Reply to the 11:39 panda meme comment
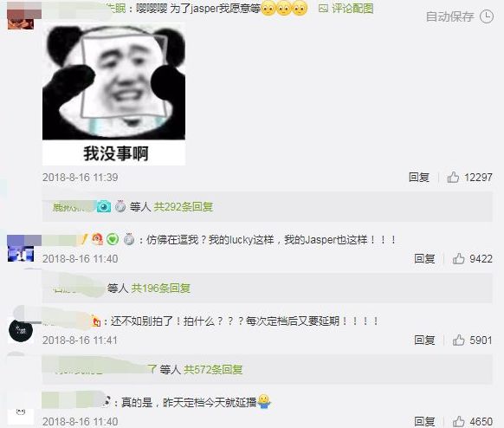This screenshot has height=428, width=504. [x=419, y=178]
